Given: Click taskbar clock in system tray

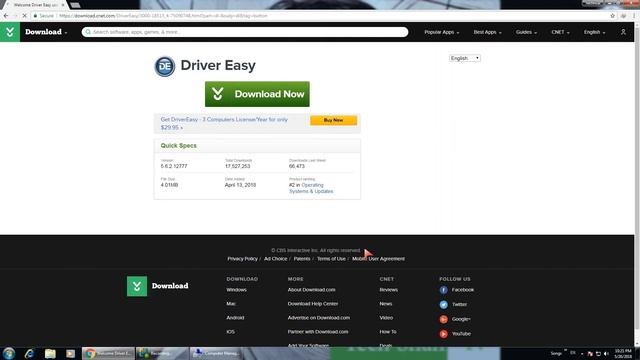Looking at the screenshot, I should click(623, 353).
